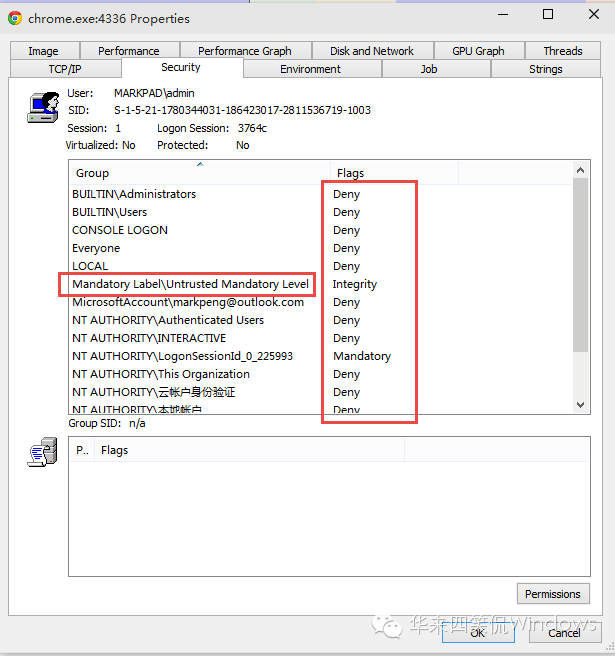Image resolution: width=615 pixels, height=656 pixels.
Task: Click the scroll up arrow of group list
Action: point(580,170)
